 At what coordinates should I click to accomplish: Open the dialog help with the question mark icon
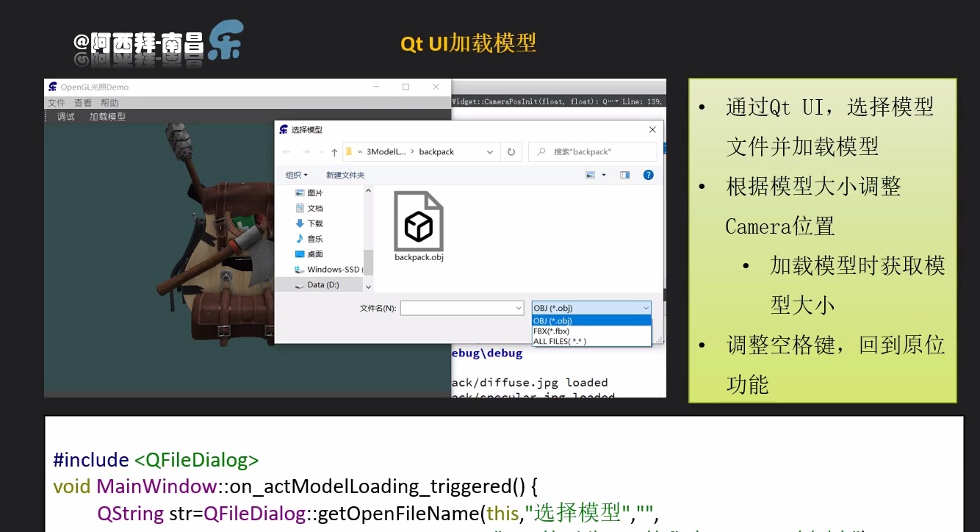[x=648, y=173]
